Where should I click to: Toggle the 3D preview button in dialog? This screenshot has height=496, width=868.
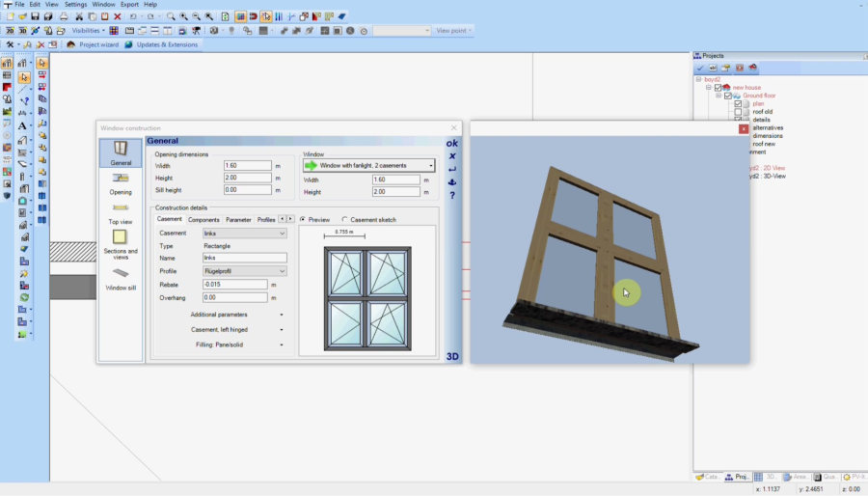(x=452, y=356)
